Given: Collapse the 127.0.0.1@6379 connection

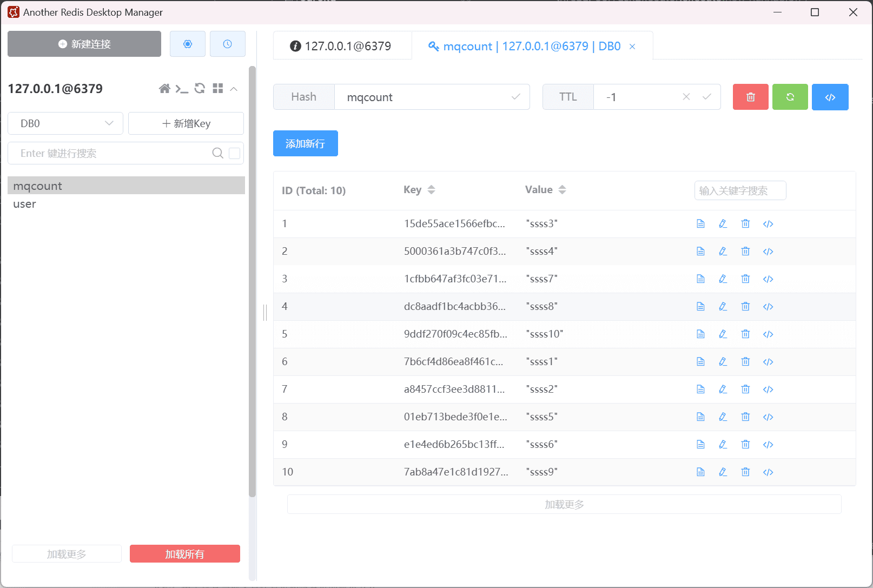Looking at the screenshot, I should coord(234,89).
